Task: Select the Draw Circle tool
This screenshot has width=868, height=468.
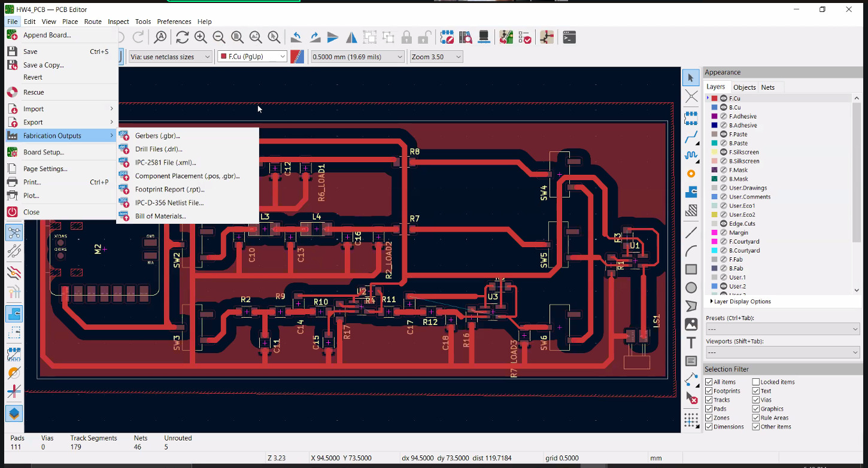Action: [x=691, y=288]
